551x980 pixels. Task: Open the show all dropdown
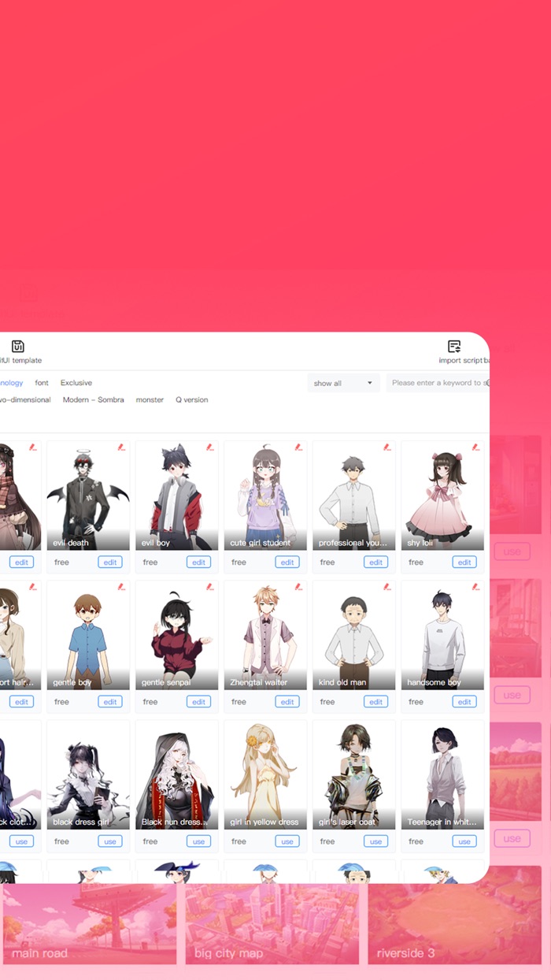(x=344, y=383)
